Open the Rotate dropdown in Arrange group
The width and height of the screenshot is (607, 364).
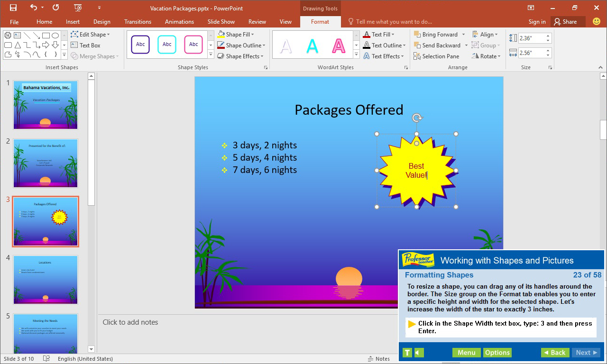487,56
